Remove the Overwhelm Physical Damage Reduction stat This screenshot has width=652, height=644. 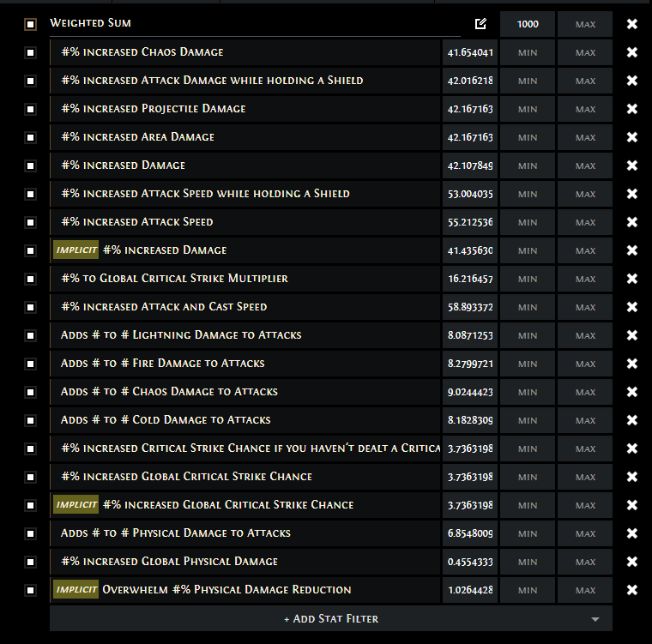pyautogui.click(x=632, y=589)
